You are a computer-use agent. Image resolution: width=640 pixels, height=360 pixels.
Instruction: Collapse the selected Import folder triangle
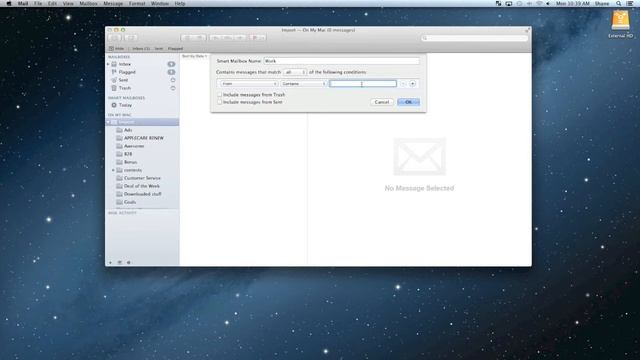pyautogui.click(x=109, y=122)
